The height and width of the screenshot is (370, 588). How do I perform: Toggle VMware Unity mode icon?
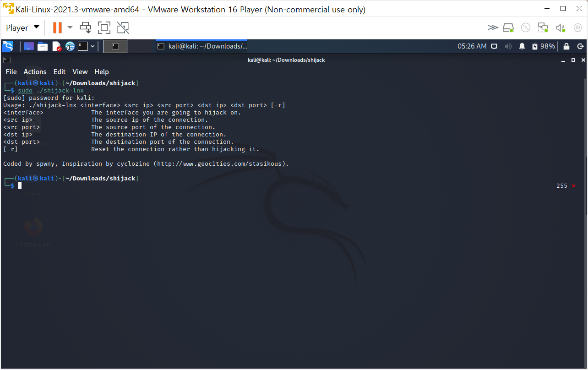click(123, 28)
